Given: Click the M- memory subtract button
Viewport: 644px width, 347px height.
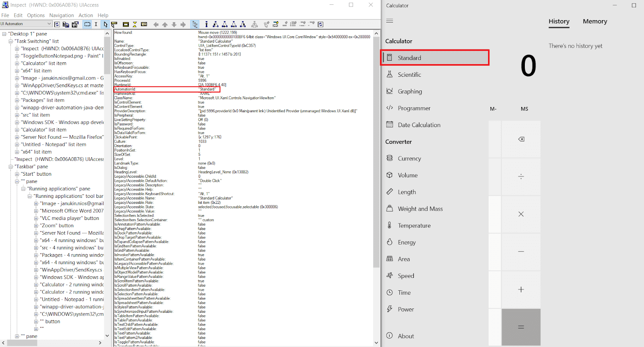Looking at the screenshot, I should [493, 109].
